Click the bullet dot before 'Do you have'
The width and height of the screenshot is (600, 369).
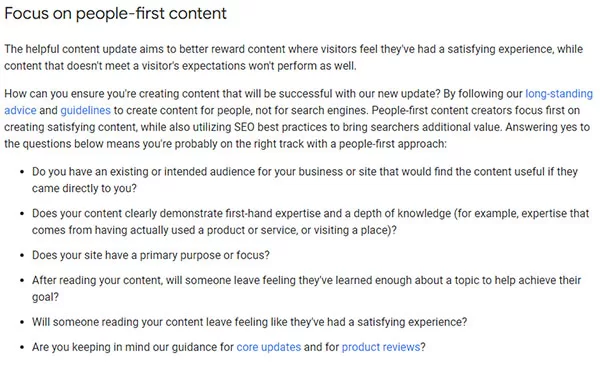(22, 172)
